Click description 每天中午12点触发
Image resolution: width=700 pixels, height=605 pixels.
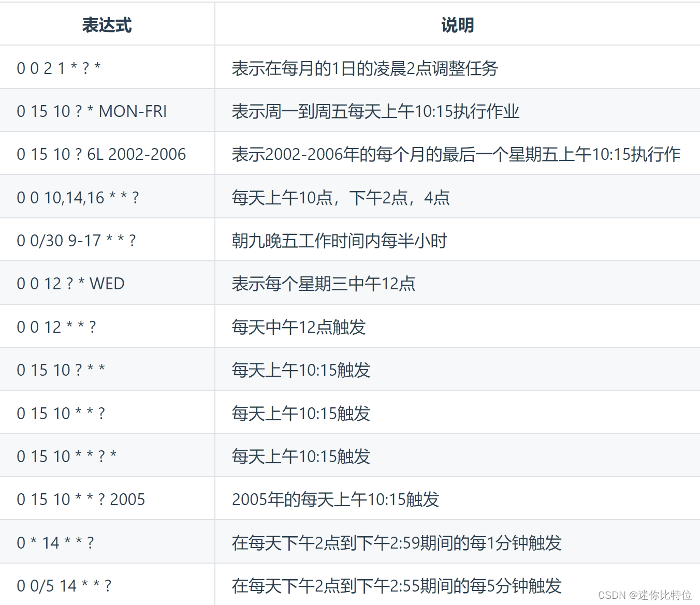point(299,326)
